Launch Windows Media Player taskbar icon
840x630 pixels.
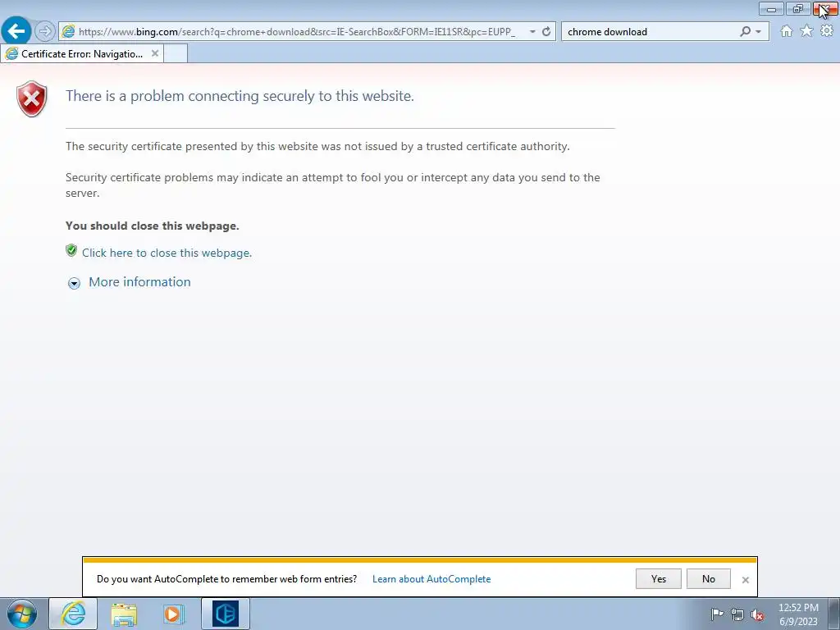[x=173, y=614]
